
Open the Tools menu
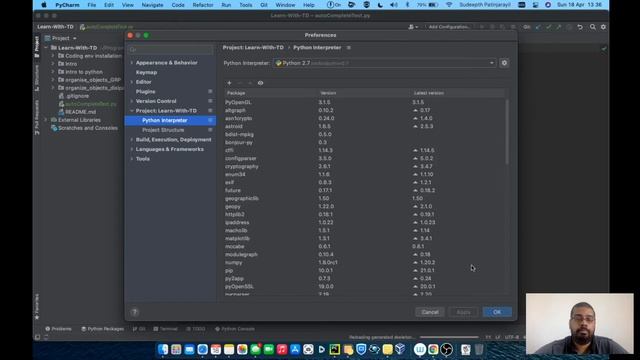246,5
